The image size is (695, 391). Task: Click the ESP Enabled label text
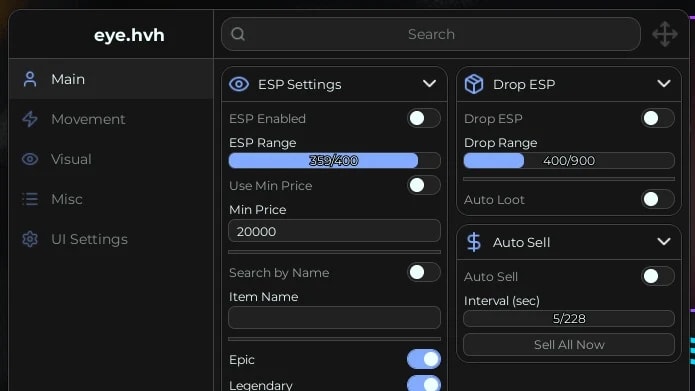click(x=267, y=119)
